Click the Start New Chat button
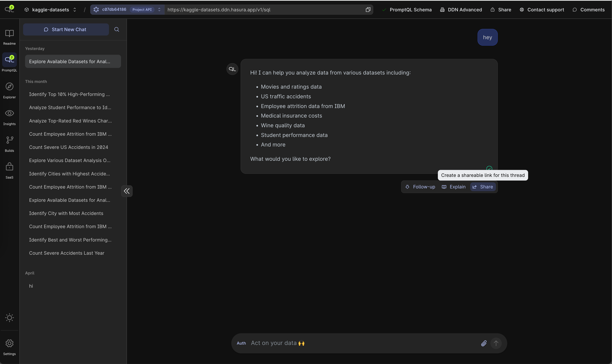 click(66, 29)
